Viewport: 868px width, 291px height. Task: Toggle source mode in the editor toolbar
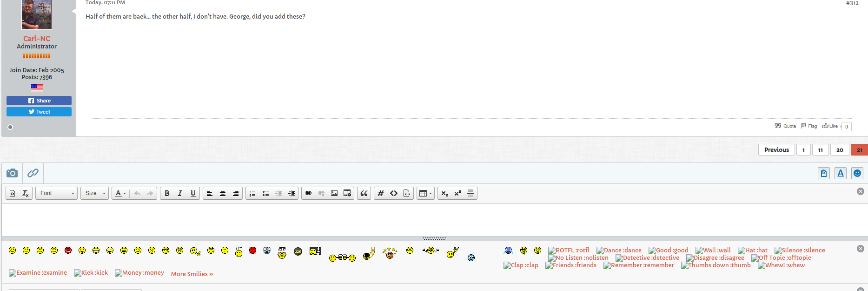click(13, 193)
